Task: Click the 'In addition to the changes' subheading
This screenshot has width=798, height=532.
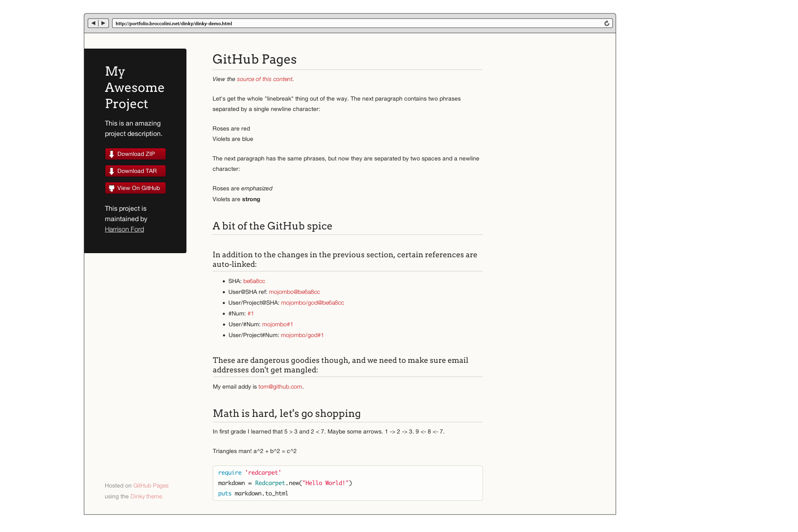Action: tap(345, 259)
